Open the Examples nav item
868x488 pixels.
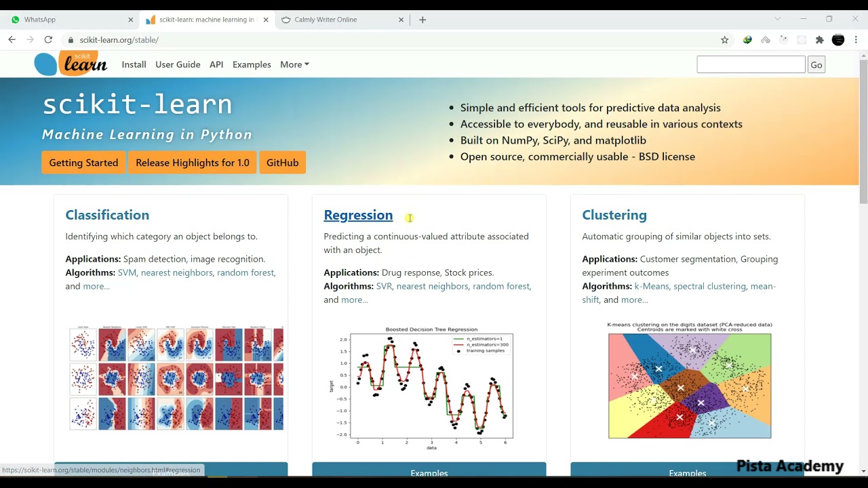coord(252,64)
